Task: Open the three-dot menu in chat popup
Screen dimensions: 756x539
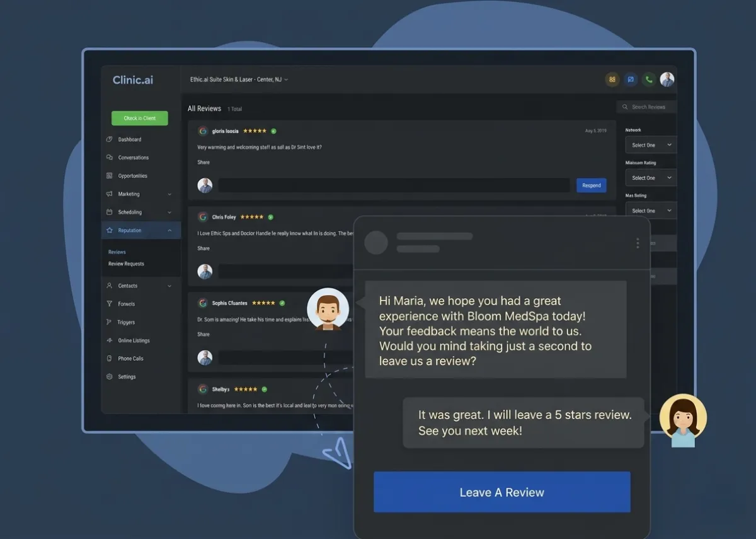Action: tap(638, 243)
